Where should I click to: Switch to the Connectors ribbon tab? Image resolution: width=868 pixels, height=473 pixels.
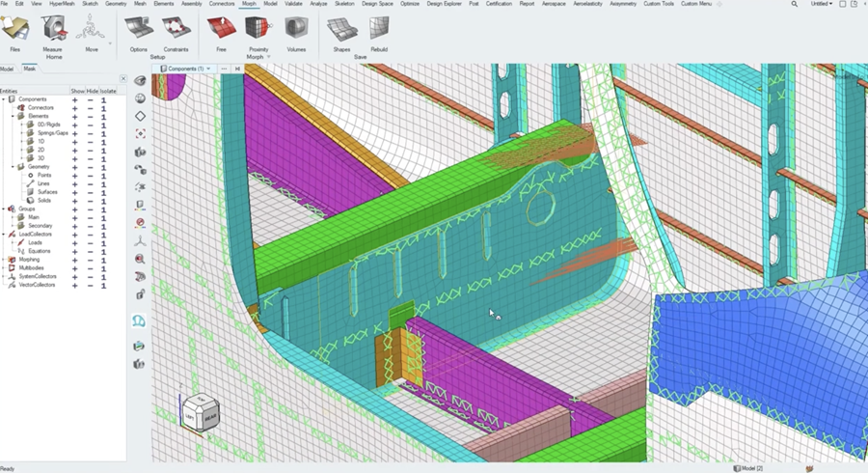tap(222, 4)
